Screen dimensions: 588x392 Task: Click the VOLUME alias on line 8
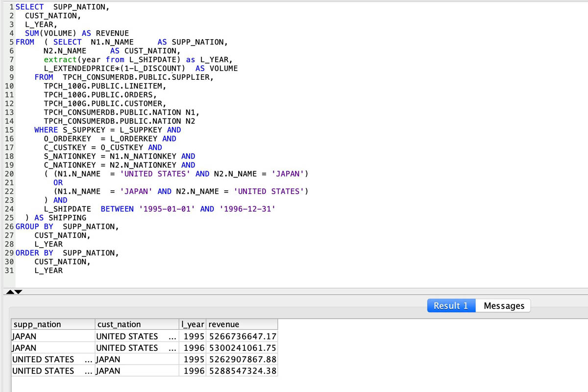223,69
